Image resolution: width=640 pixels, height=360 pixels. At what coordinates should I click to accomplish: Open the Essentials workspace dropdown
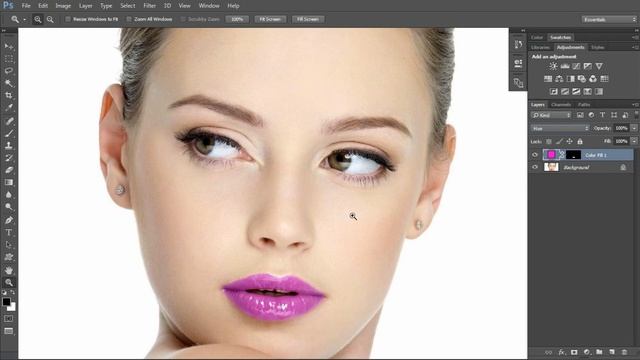pos(609,19)
